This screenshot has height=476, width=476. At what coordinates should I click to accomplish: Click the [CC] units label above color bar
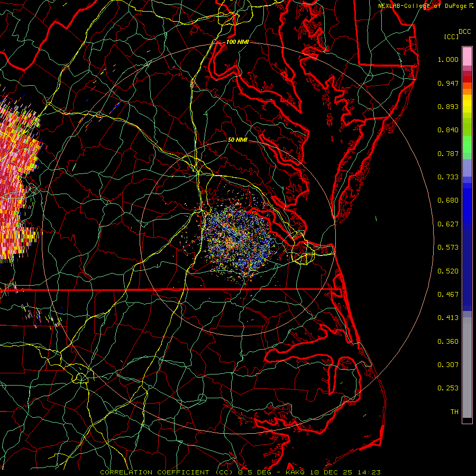tap(451, 36)
